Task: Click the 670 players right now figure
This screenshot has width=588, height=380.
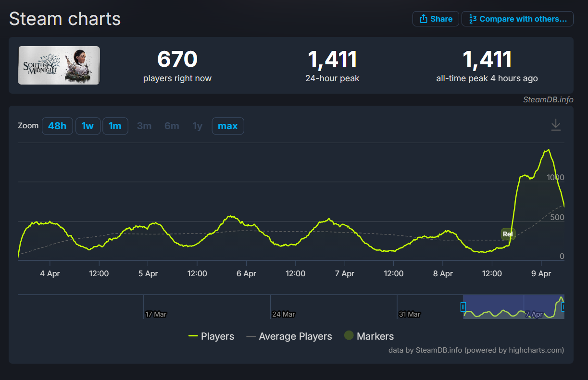Action: point(177,60)
